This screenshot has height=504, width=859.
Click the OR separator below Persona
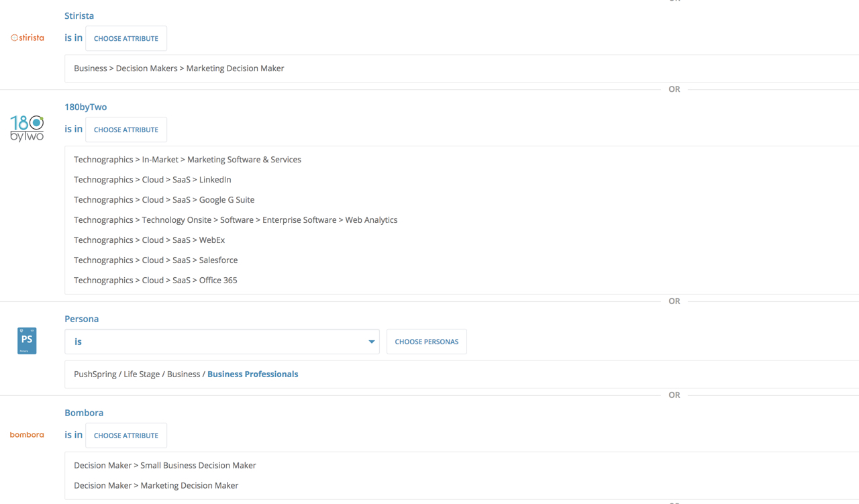coord(674,395)
